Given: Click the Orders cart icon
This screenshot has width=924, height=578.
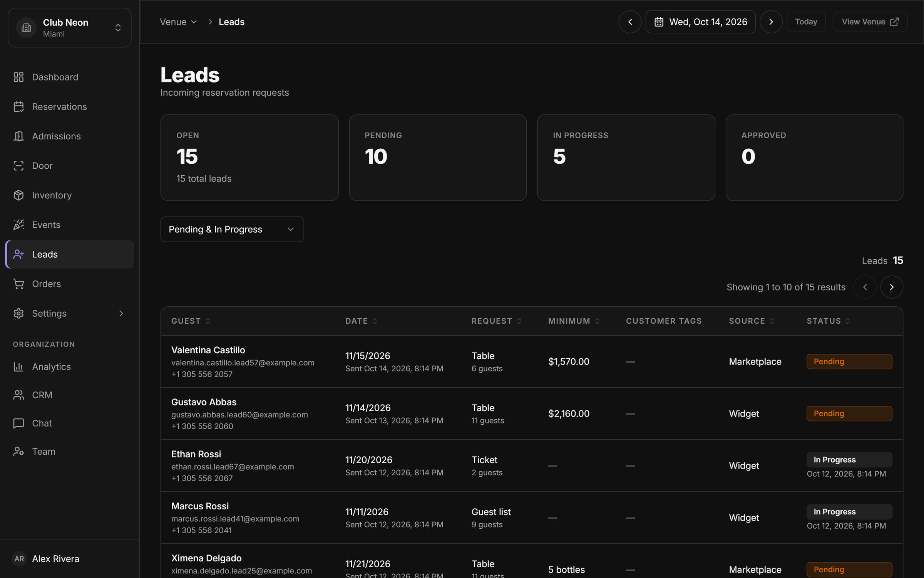Looking at the screenshot, I should pos(18,284).
